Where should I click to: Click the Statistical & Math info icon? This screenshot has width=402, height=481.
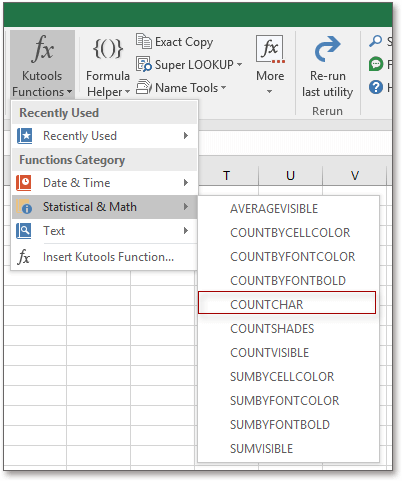24,207
